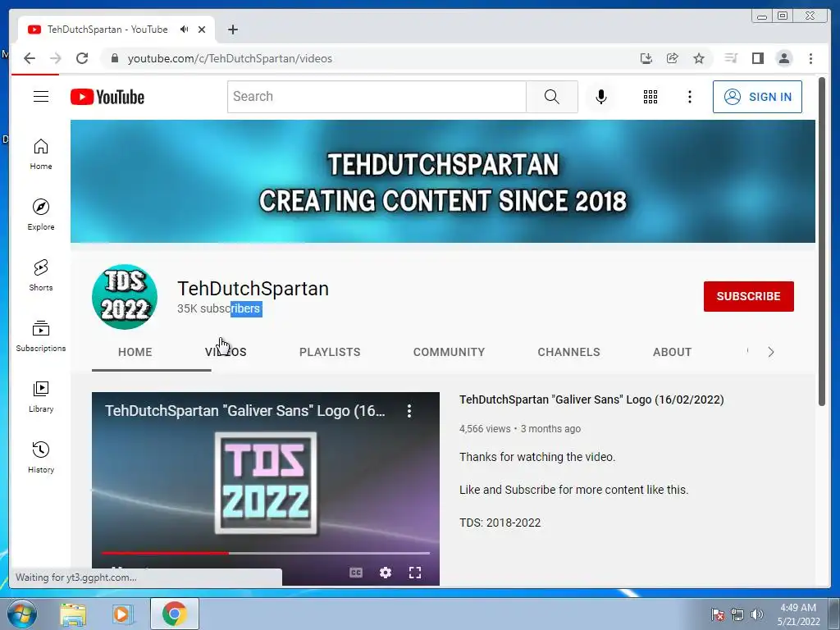Share this page from address bar
Viewport: 840px width, 630px height.
pos(673,58)
